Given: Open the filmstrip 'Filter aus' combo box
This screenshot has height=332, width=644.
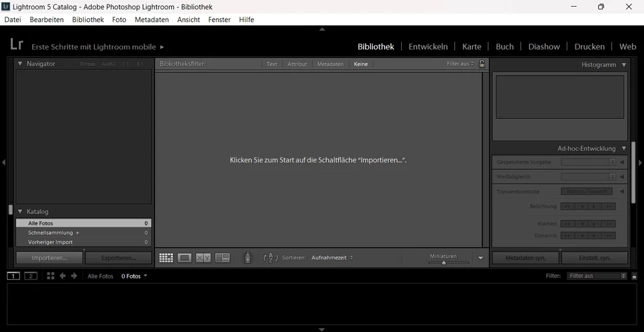Looking at the screenshot, I should click(x=597, y=276).
